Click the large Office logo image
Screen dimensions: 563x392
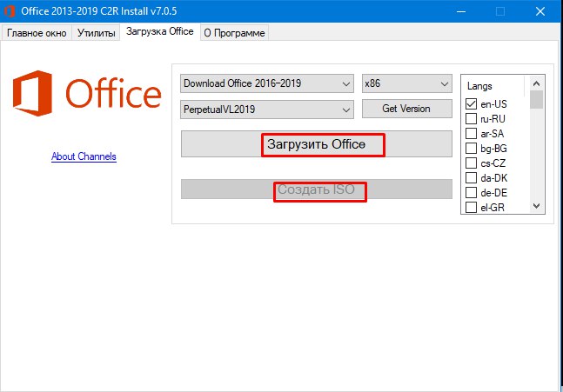click(87, 93)
